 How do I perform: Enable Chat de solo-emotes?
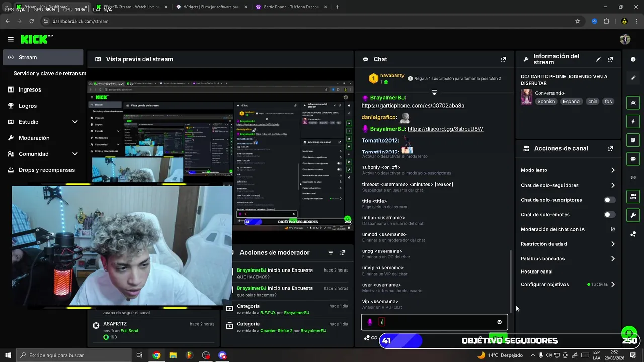(609, 215)
